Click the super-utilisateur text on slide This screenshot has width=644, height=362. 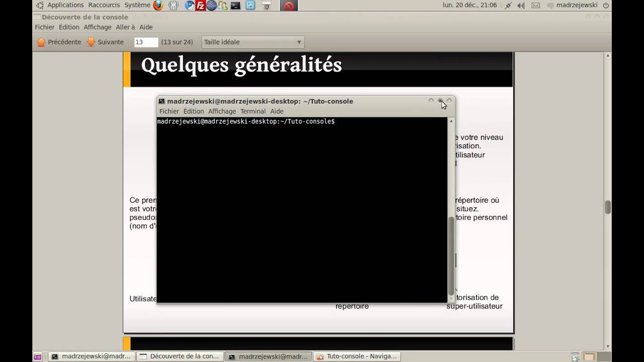point(474,306)
